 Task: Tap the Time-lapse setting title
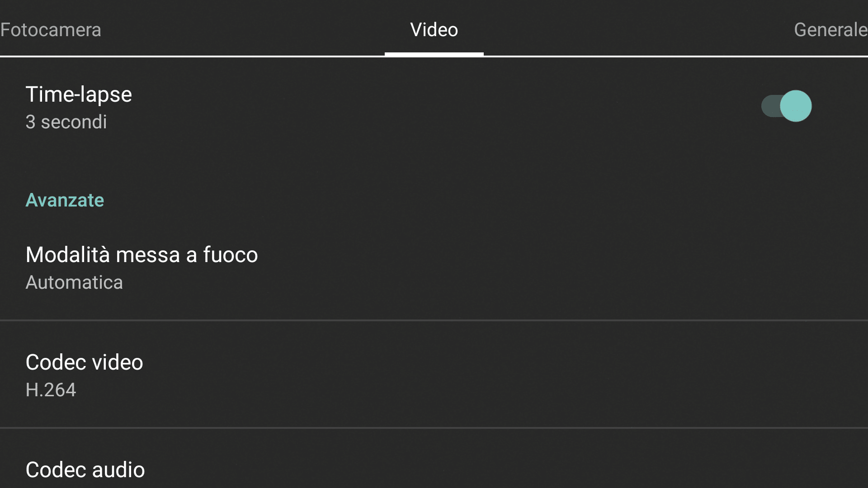(79, 94)
